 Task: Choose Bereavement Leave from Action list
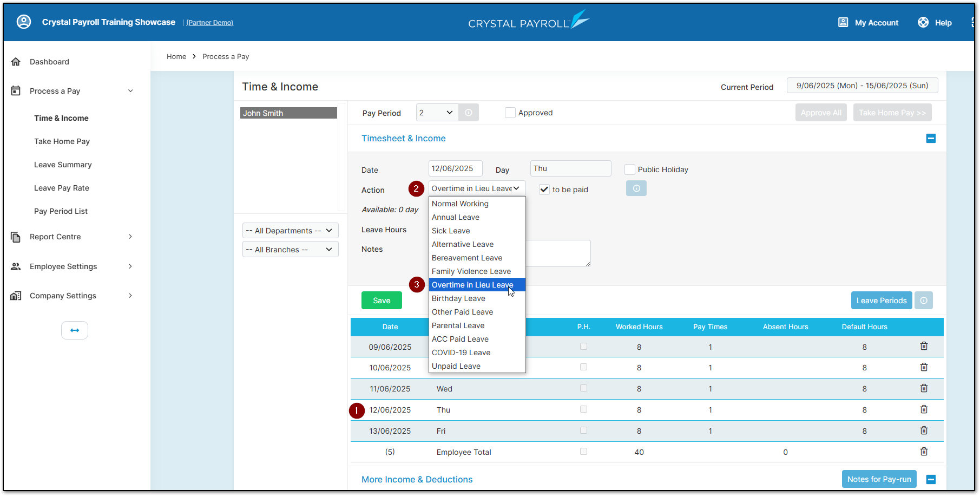(477, 258)
